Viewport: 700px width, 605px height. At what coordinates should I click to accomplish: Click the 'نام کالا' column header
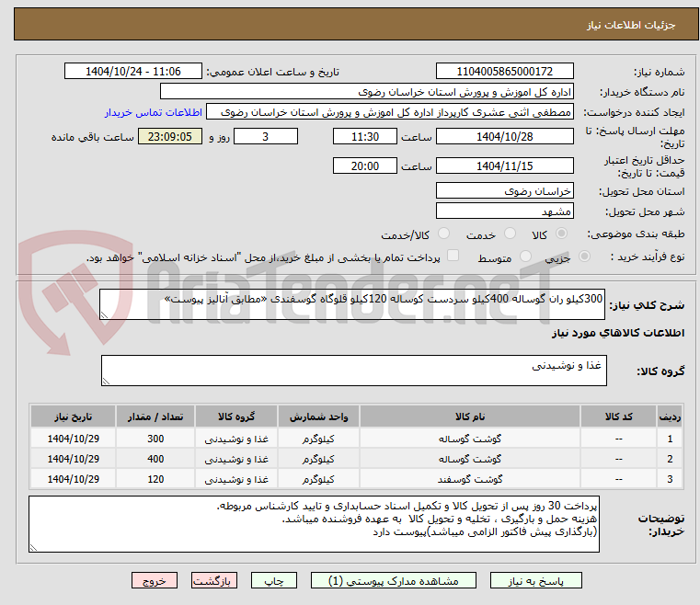click(470, 417)
